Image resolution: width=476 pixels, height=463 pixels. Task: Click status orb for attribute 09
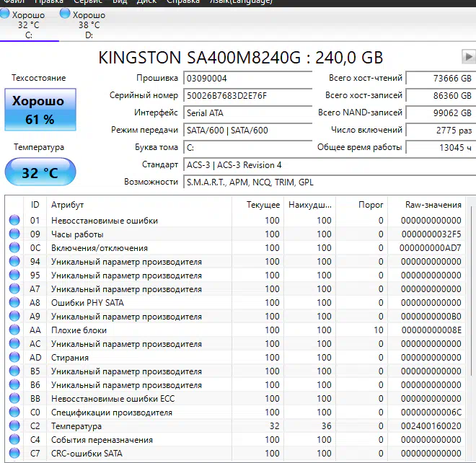click(x=14, y=234)
